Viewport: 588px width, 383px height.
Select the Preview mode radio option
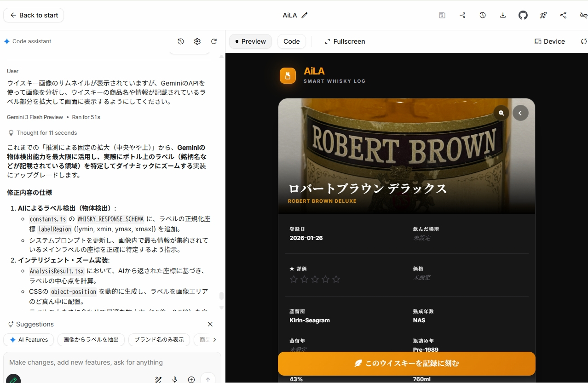pyautogui.click(x=250, y=41)
